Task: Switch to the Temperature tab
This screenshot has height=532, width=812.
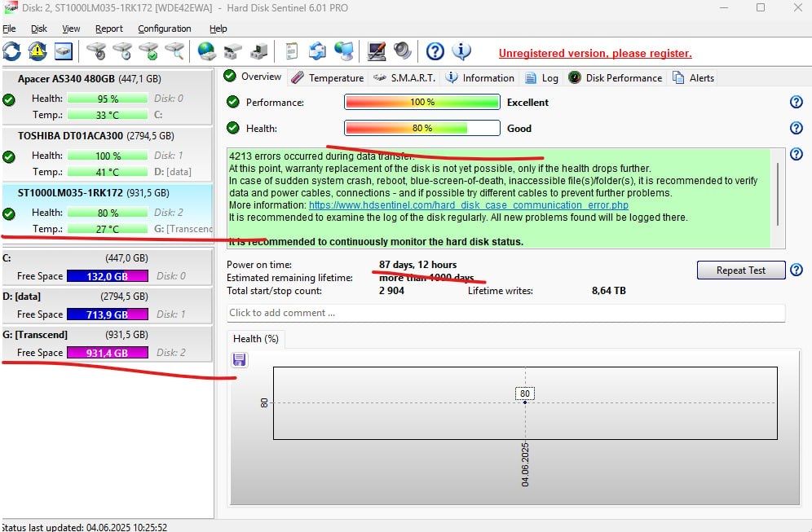Action: click(x=327, y=77)
